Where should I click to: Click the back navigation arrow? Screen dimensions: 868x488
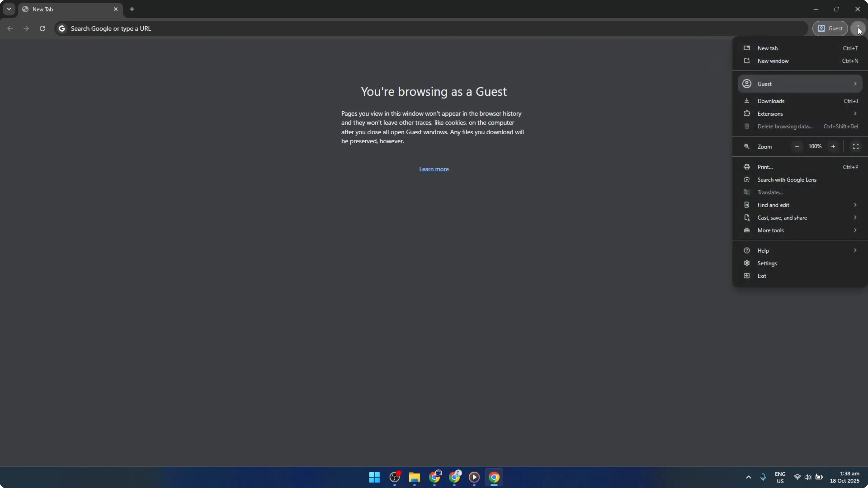(x=10, y=29)
